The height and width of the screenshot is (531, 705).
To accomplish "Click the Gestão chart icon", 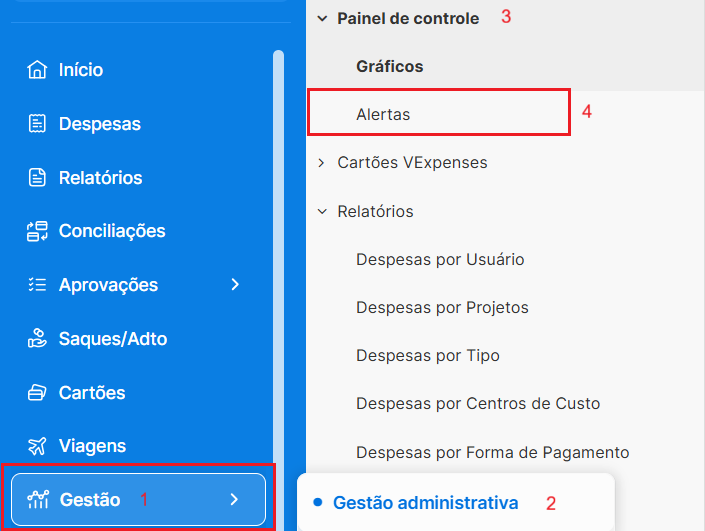I will (39, 499).
